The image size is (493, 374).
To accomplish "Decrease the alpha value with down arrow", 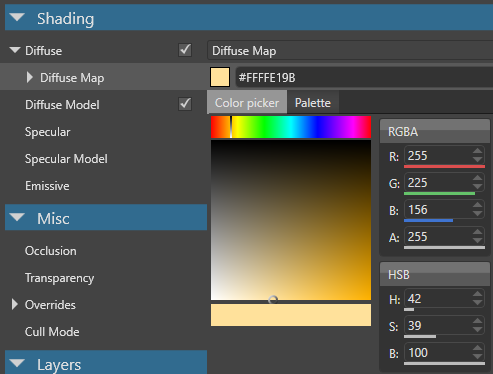I will click(x=478, y=241).
